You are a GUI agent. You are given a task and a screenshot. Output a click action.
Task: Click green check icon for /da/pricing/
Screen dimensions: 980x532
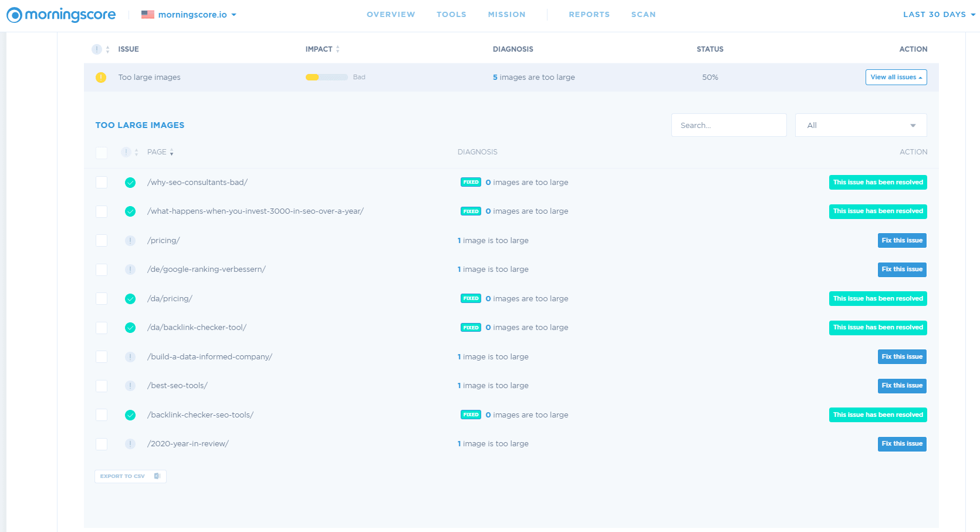(130, 299)
